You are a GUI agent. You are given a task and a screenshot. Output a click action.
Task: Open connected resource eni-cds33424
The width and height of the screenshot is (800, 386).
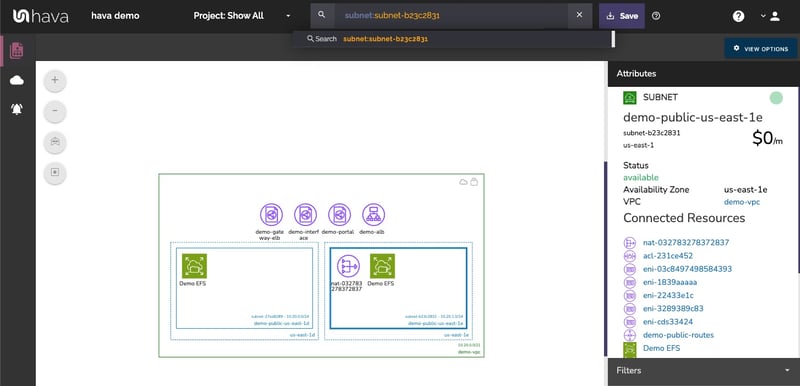[668, 322]
